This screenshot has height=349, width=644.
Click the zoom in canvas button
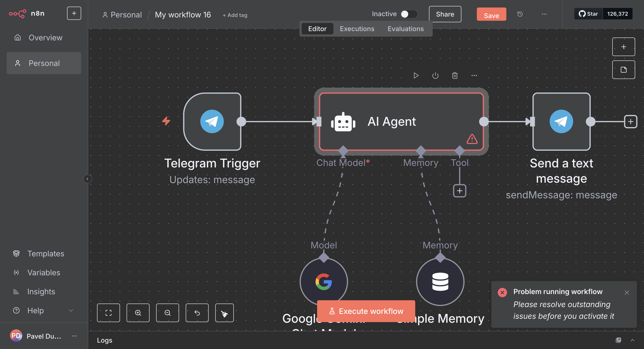pos(138,313)
